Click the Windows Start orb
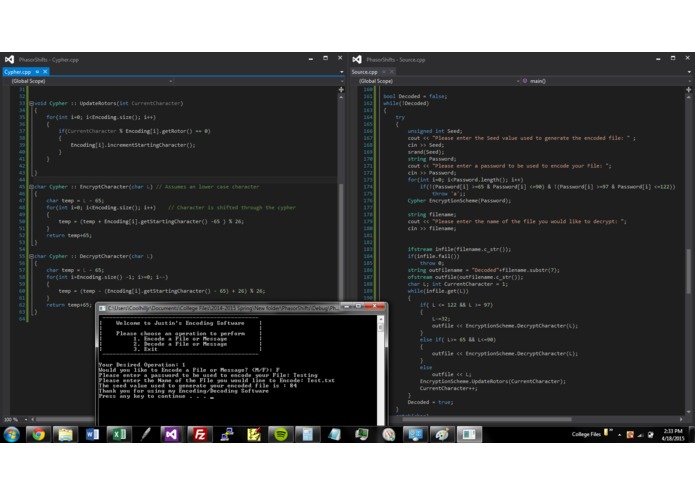Screen dimensions: 695x494 [x=12, y=435]
